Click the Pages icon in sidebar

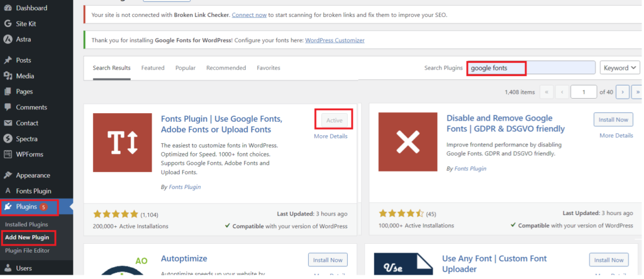8,92
